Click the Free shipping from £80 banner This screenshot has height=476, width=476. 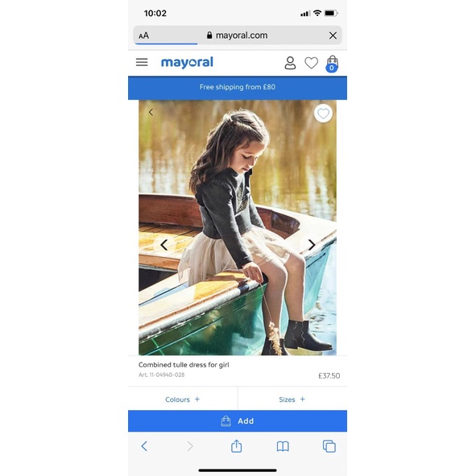pyautogui.click(x=238, y=88)
